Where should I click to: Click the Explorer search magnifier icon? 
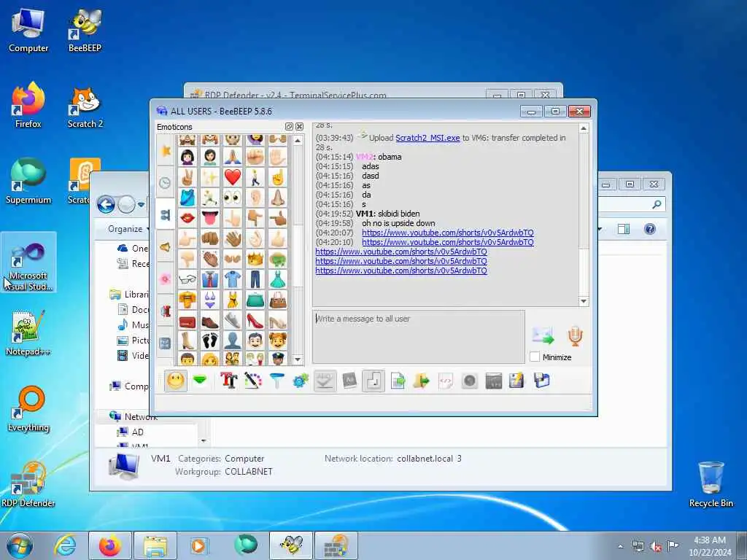coord(657,205)
